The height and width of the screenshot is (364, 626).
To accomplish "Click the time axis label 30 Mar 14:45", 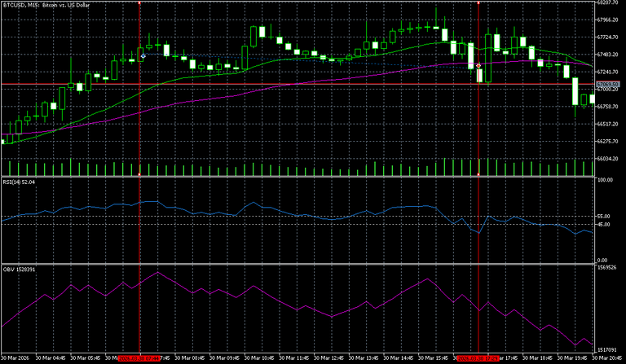I will [x=398, y=358].
